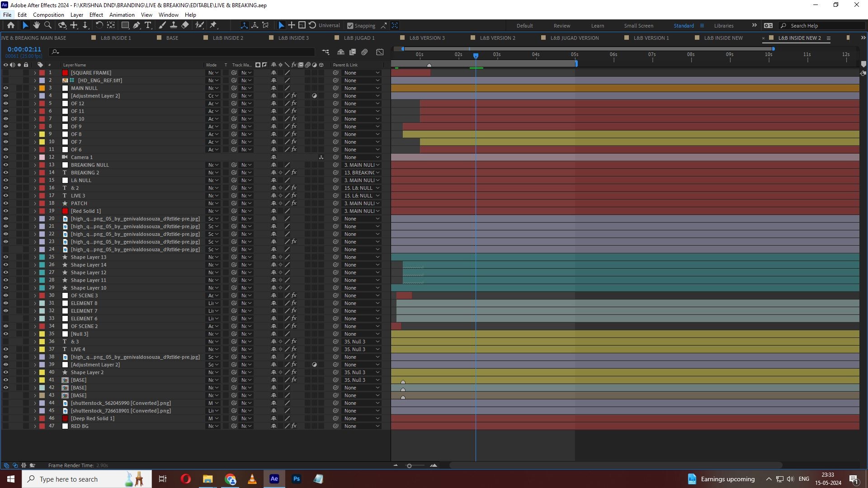
Task: Hide the MAIN NULL layer
Action: 6,88
